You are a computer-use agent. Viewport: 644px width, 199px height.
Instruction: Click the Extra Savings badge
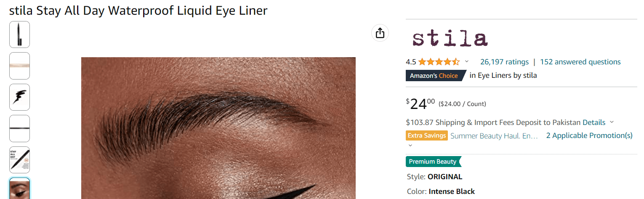coord(426,135)
